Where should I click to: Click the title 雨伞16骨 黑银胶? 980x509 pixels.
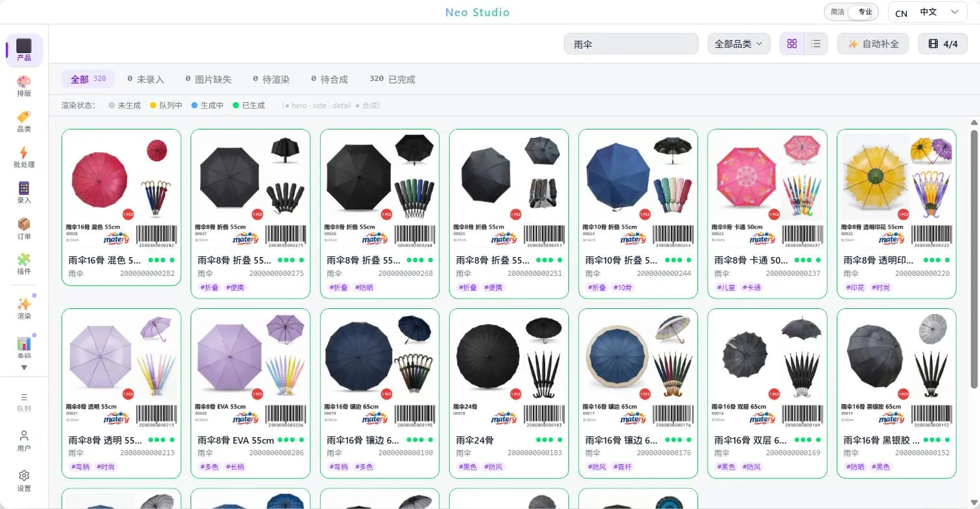[881, 440]
